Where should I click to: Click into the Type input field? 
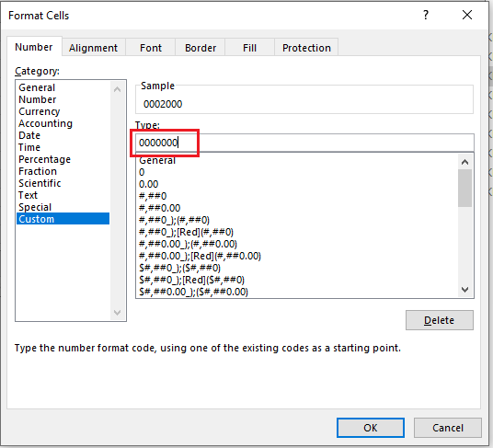pos(304,143)
